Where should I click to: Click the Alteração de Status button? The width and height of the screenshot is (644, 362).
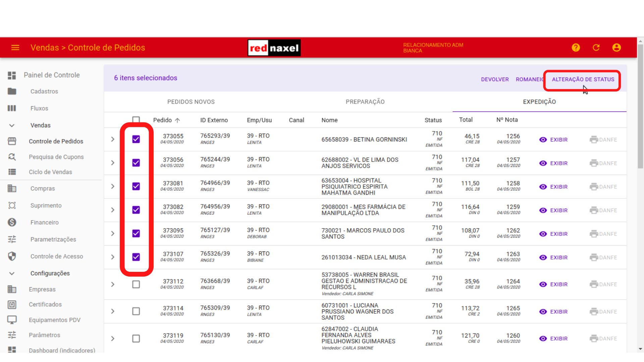(x=583, y=79)
